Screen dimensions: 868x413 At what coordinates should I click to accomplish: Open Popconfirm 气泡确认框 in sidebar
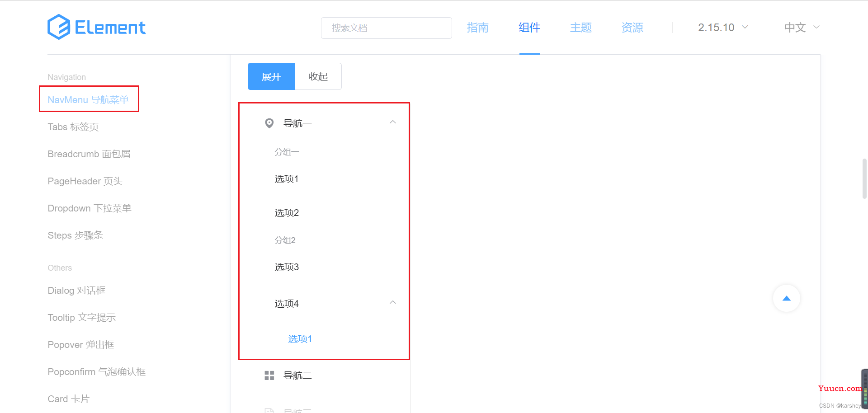coord(97,371)
